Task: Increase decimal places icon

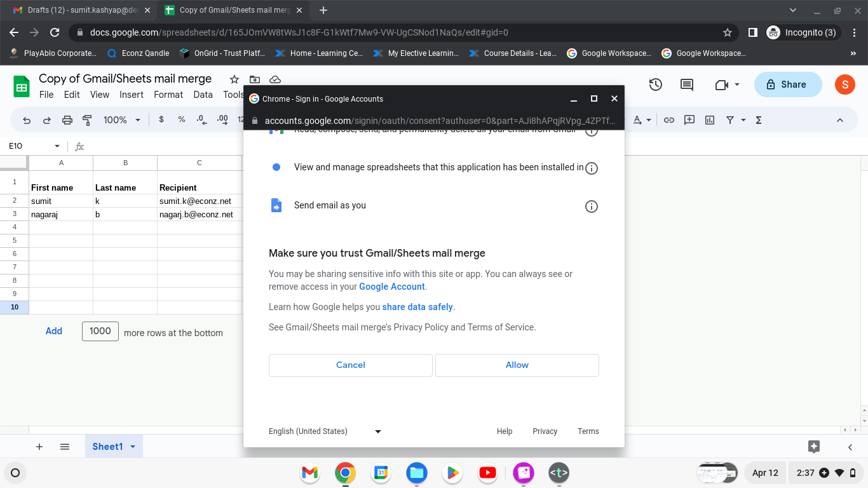Action: click(222, 119)
